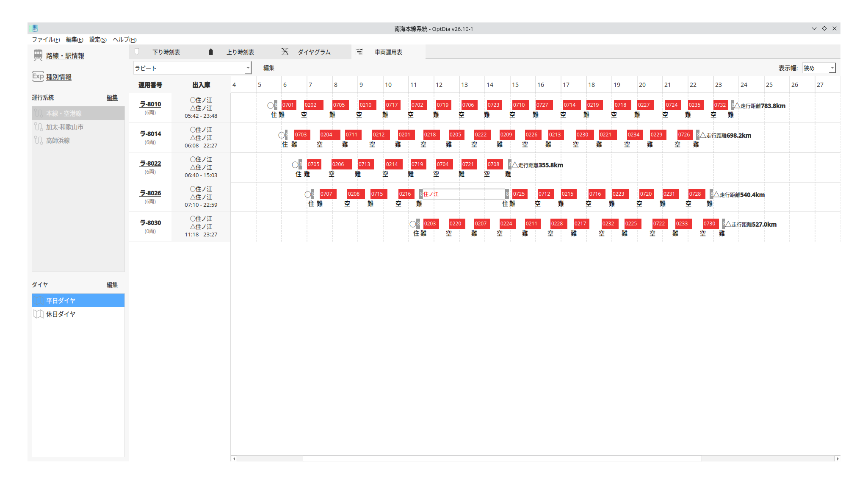The height and width of the screenshot is (494, 868).
Task: Open the 編集 menu in menu bar
Action: pos(75,39)
